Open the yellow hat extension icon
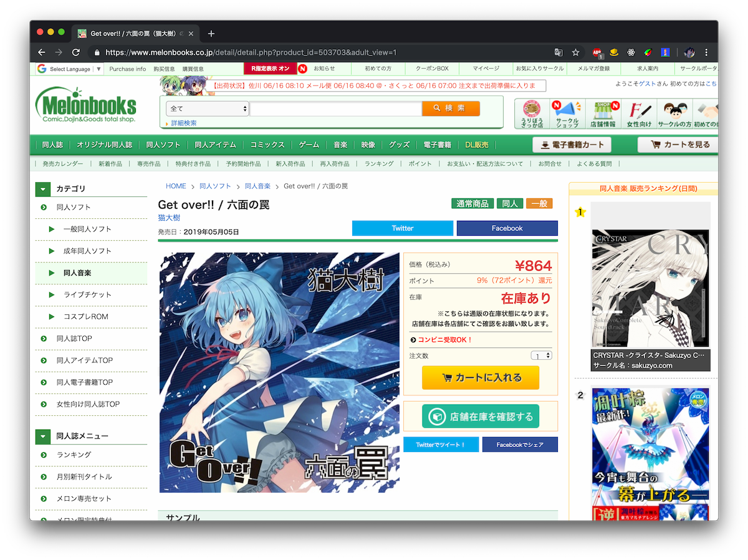Viewport: 748px width, 560px height. pyautogui.click(x=614, y=52)
